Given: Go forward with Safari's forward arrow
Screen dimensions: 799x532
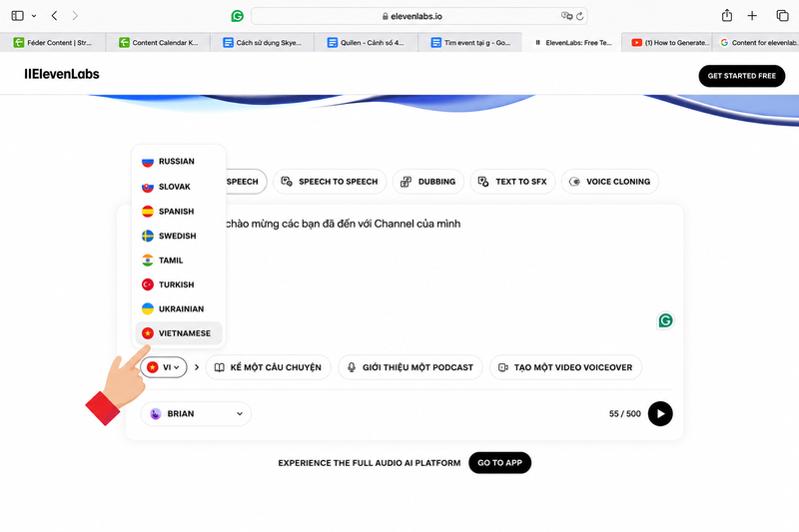Looking at the screenshot, I should (75, 16).
